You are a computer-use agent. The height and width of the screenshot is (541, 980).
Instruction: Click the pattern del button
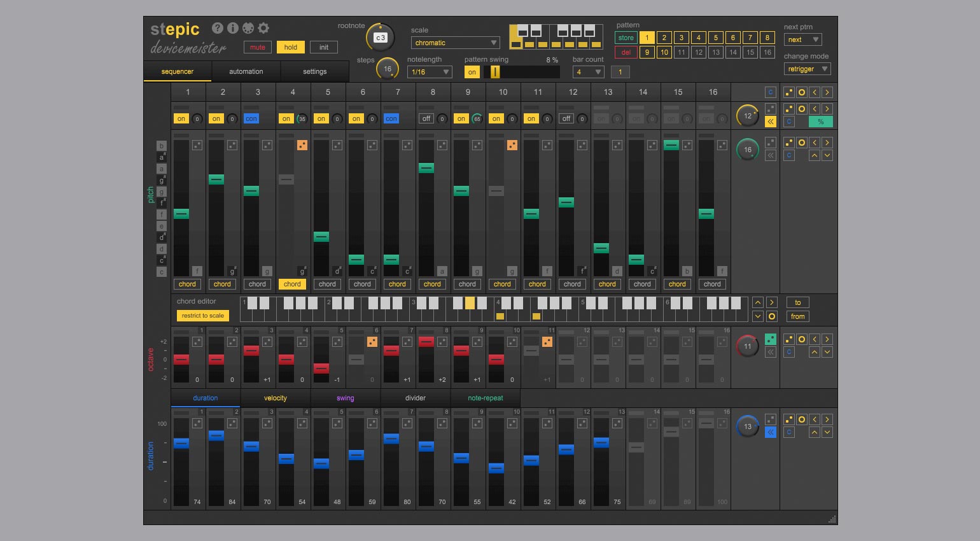tap(626, 52)
